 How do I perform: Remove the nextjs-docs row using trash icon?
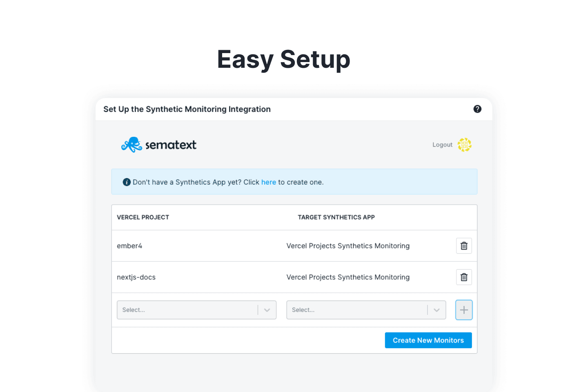click(x=464, y=277)
